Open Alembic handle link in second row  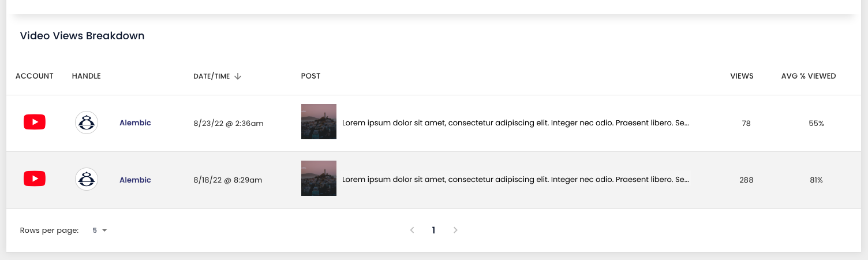(135, 180)
